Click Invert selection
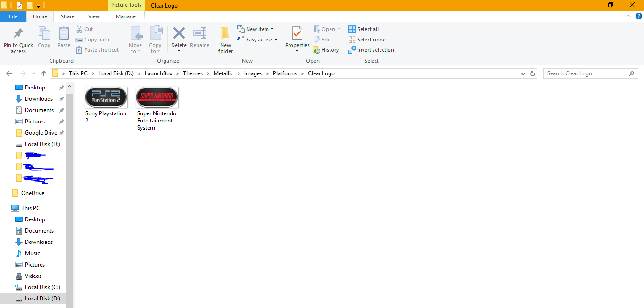The height and width of the screenshot is (308, 644). (x=371, y=50)
